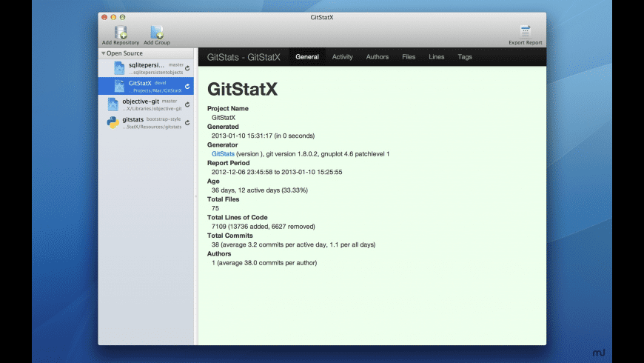
Task: Open the Export Report tool
Action: 525,32
